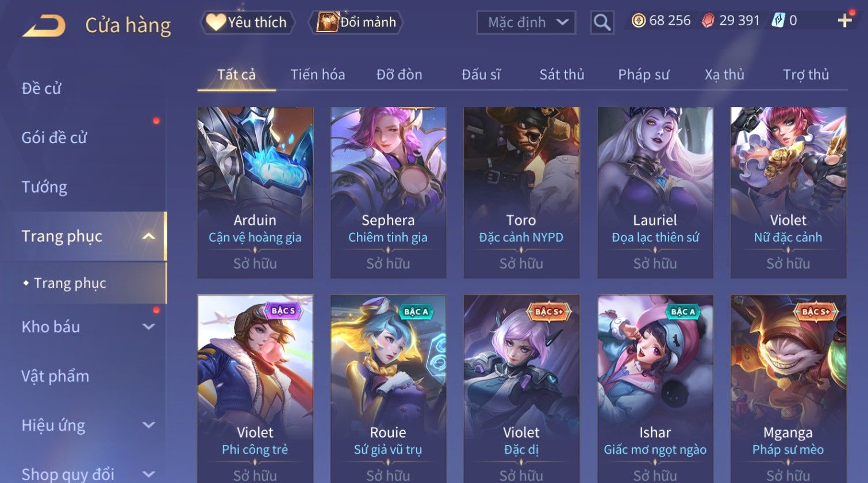Add currency with the plus icon

click(x=844, y=21)
